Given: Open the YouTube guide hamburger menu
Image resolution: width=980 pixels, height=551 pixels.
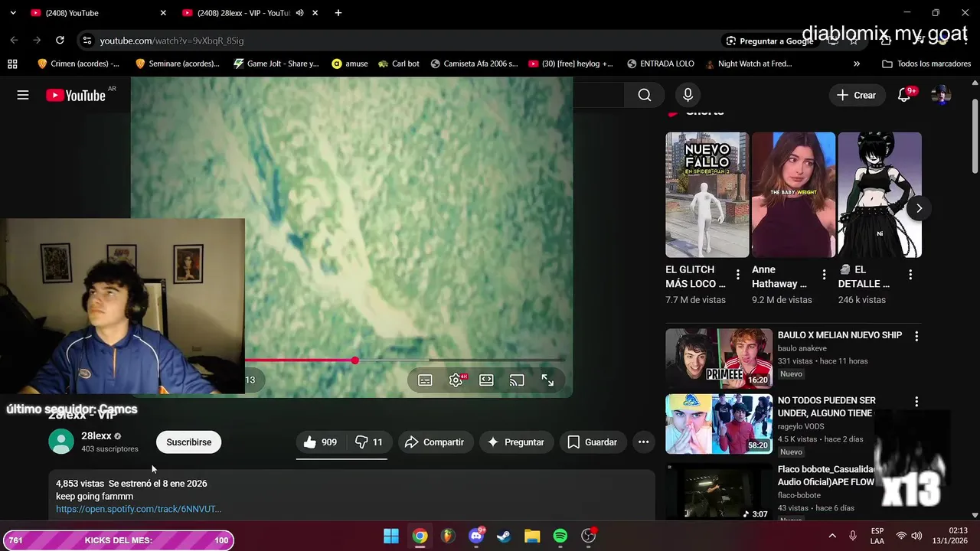Looking at the screenshot, I should (x=23, y=95).
